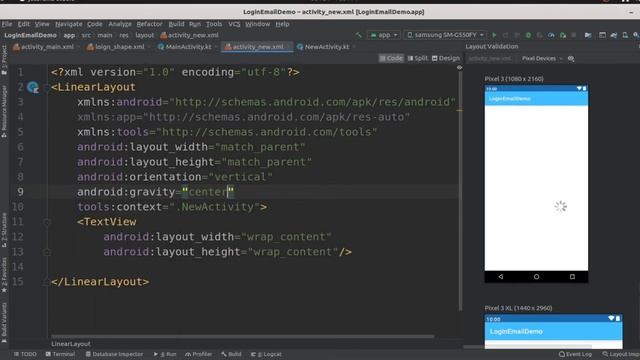Click line number 14 in gutter
Screen dimensions: 640x360
(x=18, y=267)
